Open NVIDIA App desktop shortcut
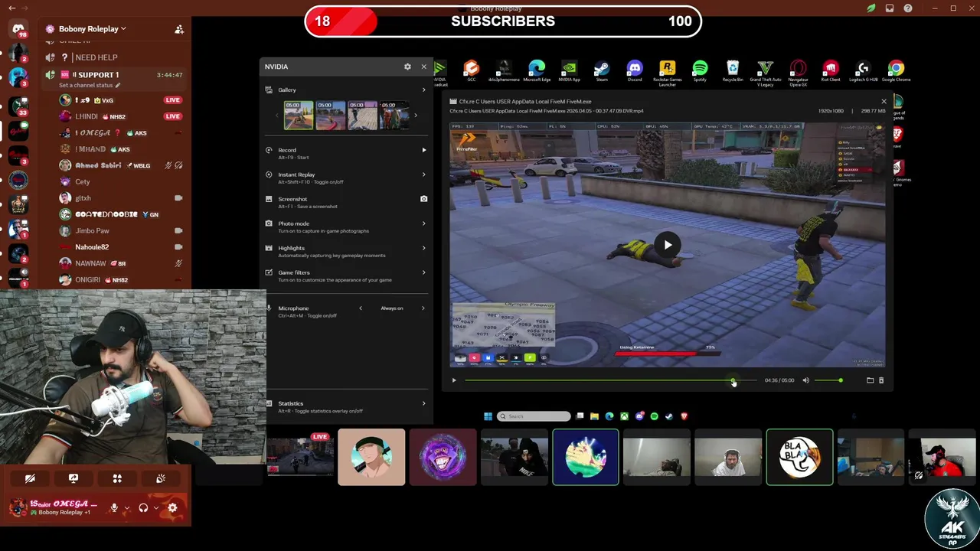980x551 pixels. point(569,72)
